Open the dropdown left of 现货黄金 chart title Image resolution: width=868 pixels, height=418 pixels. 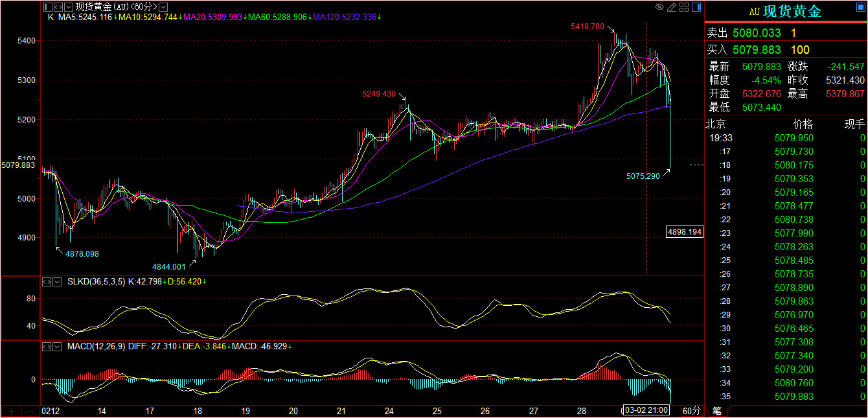pos(69,7)
